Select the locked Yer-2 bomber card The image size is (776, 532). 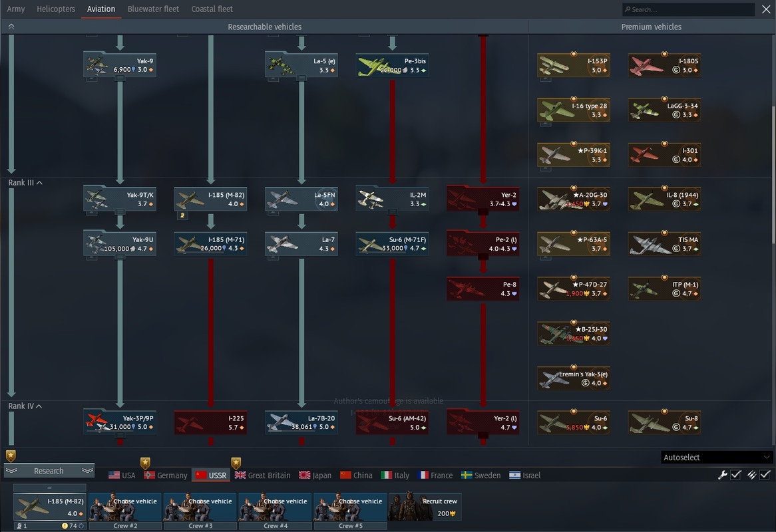click(483, 199)
